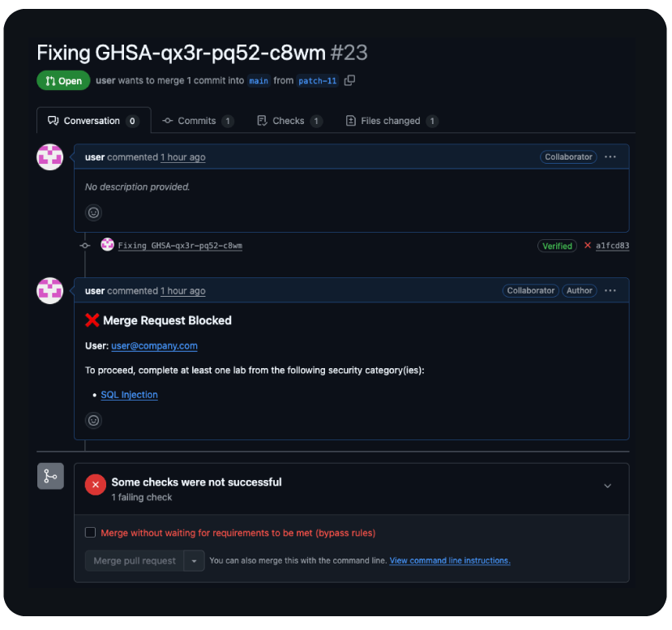This screenshot has height=630, width=672.
Task: Add emoji reaction to Merge Request Blocked comment
Action: pyautogui.click(x=94, y=420)
